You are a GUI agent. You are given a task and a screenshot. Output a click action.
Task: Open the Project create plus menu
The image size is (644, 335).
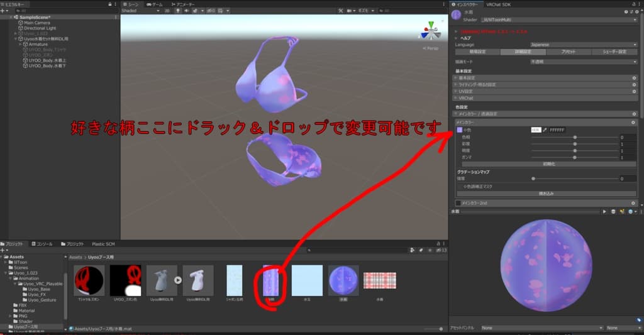point(3,250)
